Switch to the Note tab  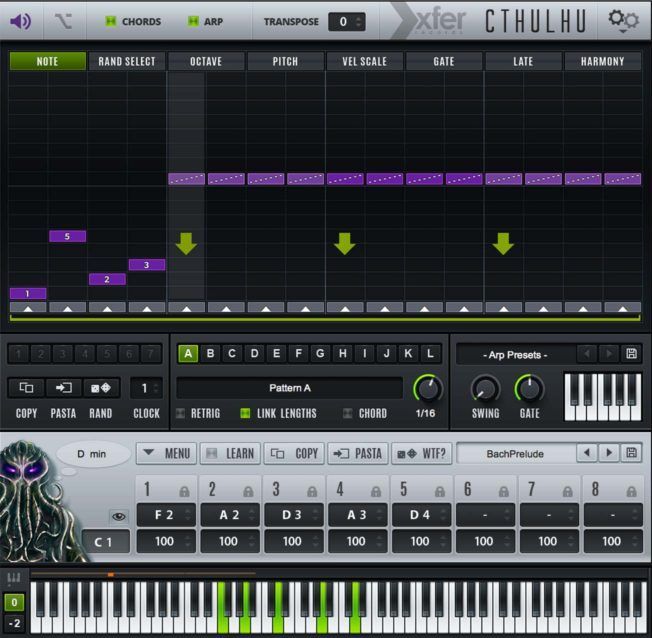47,61
